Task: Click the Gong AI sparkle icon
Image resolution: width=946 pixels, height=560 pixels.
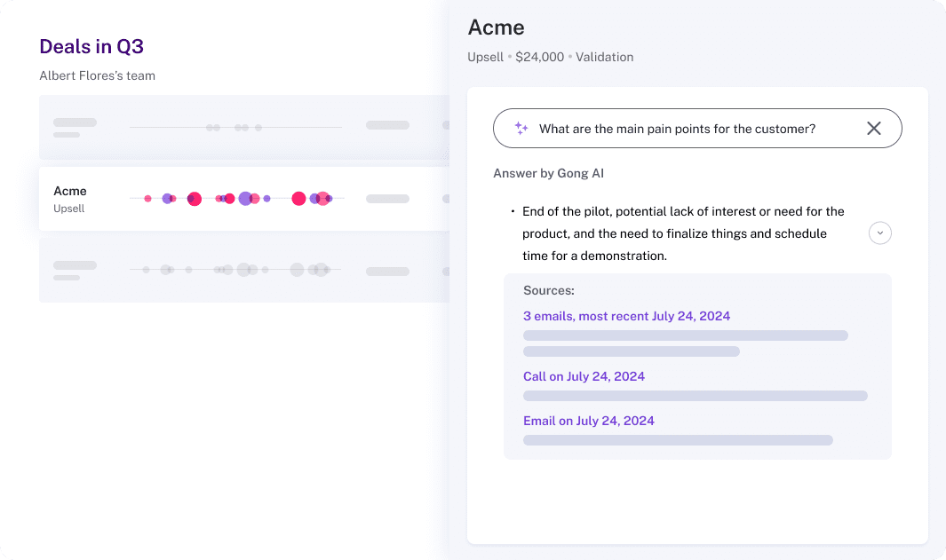Action: (521, 129)
